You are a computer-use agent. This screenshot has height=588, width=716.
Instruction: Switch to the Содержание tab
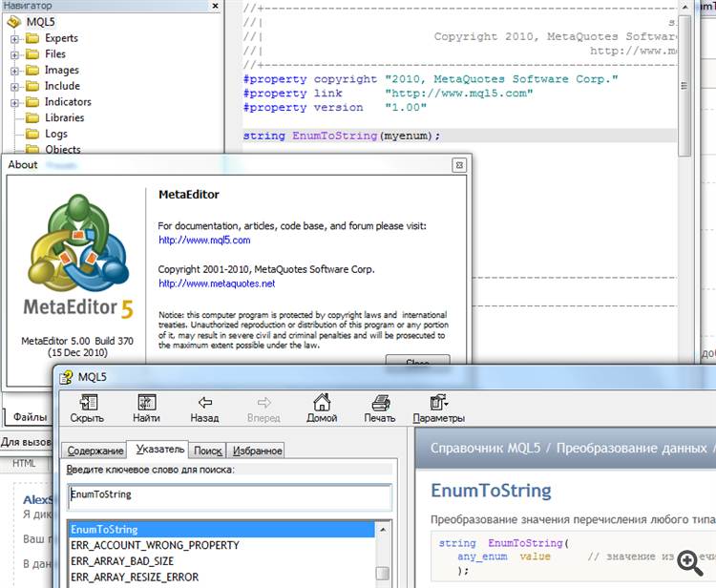pyautogui.click(x=95, y=451)
